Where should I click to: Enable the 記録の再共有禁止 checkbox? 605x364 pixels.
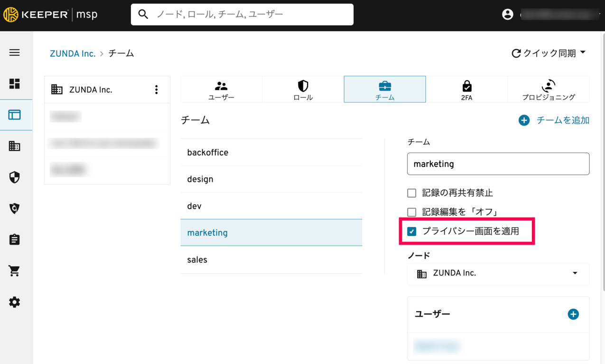pos(412,193)
